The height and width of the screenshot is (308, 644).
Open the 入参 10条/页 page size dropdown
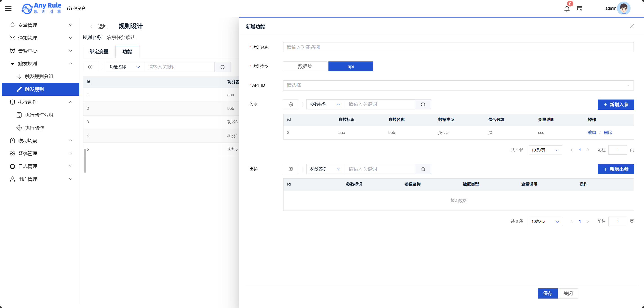545,150
